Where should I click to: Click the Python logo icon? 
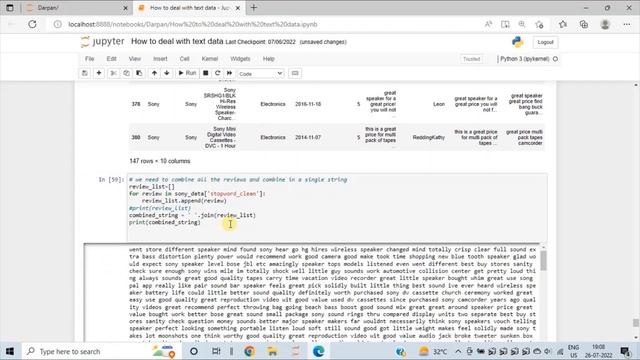coord(518,42)
